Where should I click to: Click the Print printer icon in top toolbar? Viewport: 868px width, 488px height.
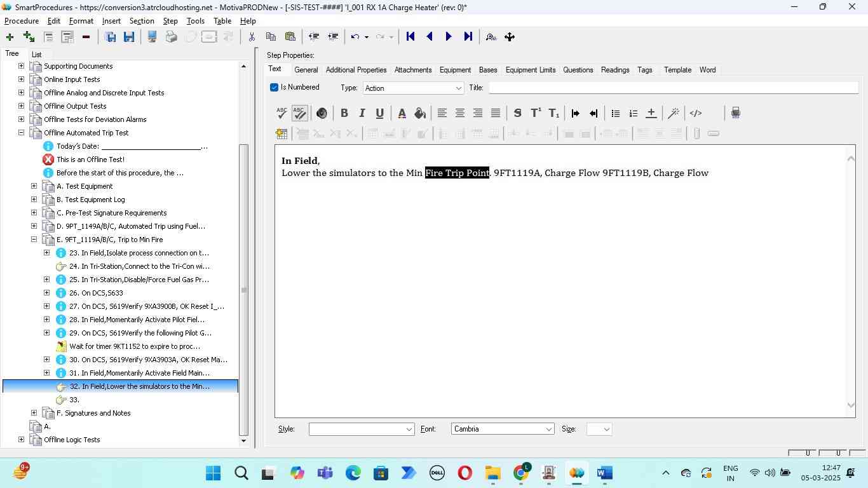pyautogui.click(x=171, y=37)
